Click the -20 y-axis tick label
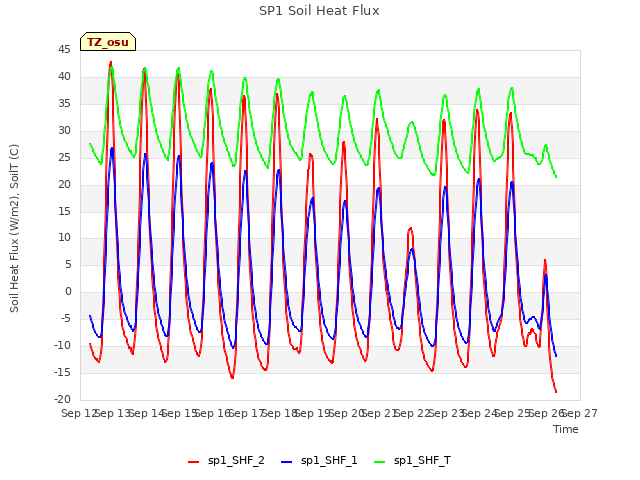 62,399
